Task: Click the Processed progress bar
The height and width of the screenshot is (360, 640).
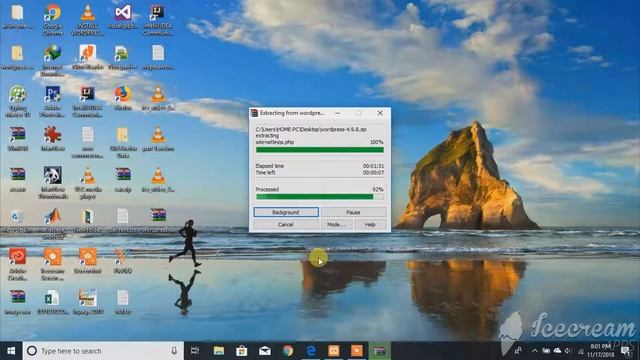Action: tap(320, 197)
